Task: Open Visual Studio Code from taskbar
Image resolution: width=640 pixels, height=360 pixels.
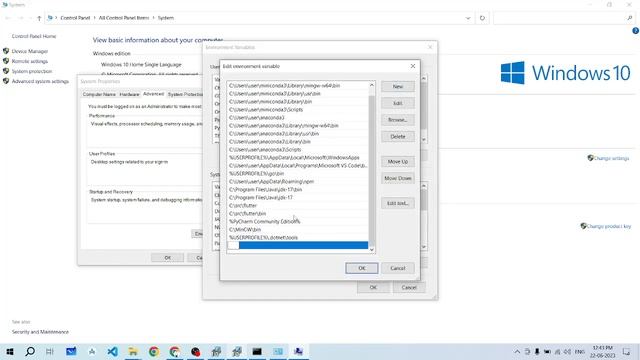Action: pyautogui.click(x=113, y=351)
